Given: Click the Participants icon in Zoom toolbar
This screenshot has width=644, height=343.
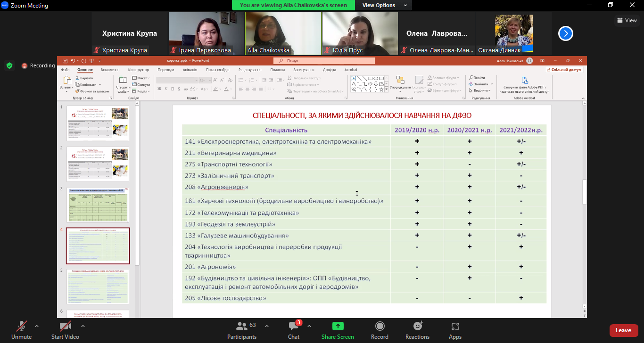Looking at the screenshot, I should click(x=242, y=326).
